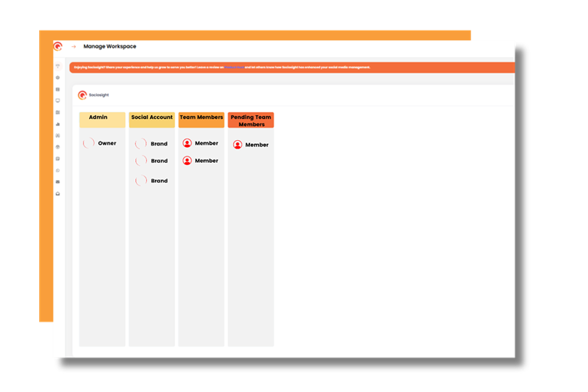Image resolution: width=588 pixels, height=392 pixels.
Task: Expand the sidebar with the arrow icon
Action: pyautogui.click(x=73, y=47)
